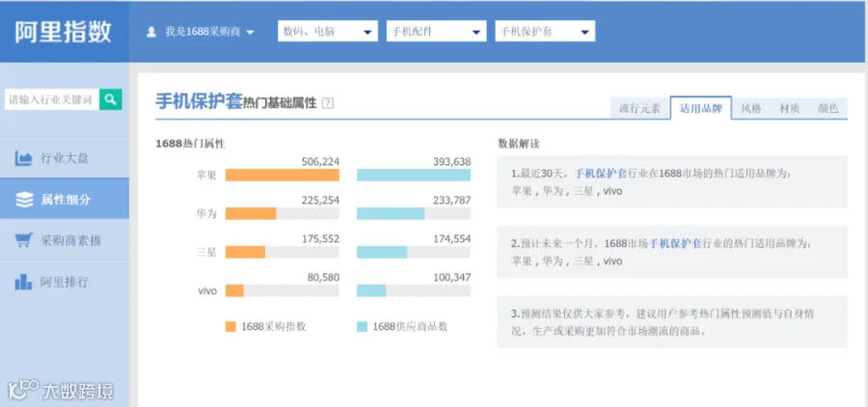
Task: Switch to the 风格 tab
Action: [x=751, y=109]
